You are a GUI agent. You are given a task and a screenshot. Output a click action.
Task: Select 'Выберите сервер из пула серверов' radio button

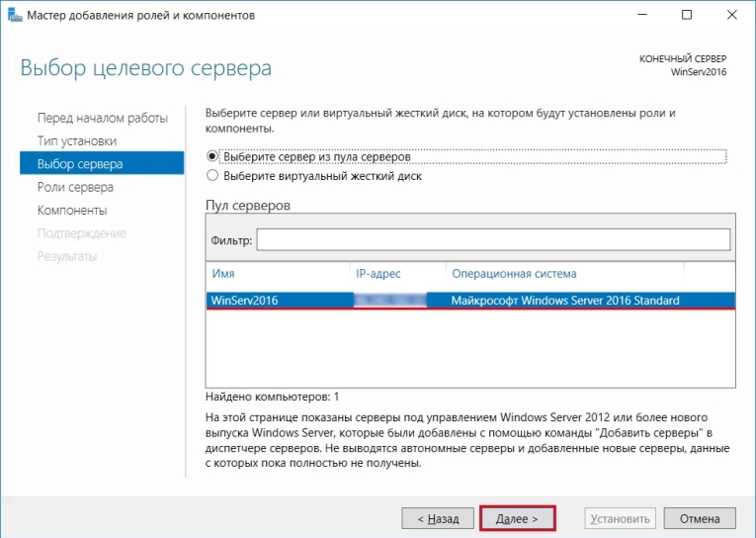(211, 156)
